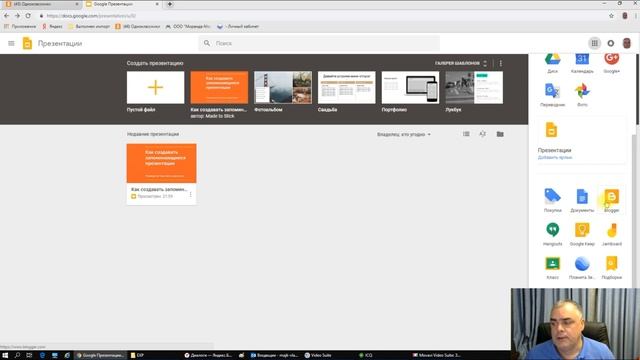Choose the Портфолио template
This screenshot has width=640, height=360.
point(410,87)
